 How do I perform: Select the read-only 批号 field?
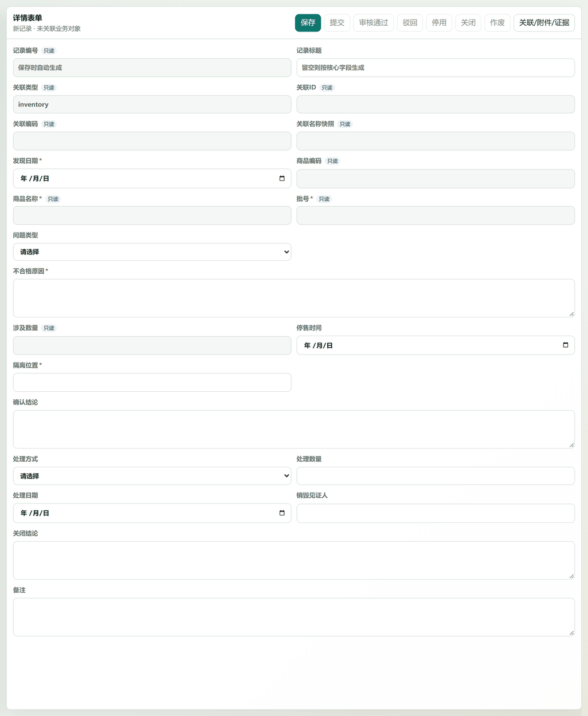pyautogui.click(x=436, y=215)
